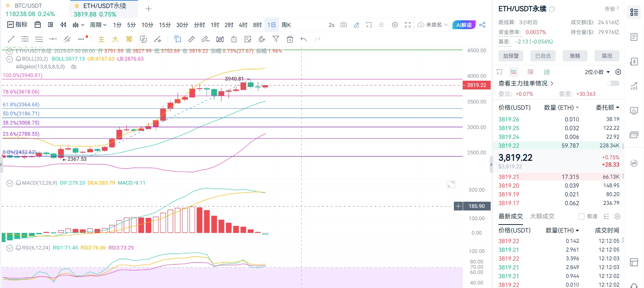This screenshot has height=288, width=644.
Task: Open the 指标 indicators panel
Action: coord(18,25)
